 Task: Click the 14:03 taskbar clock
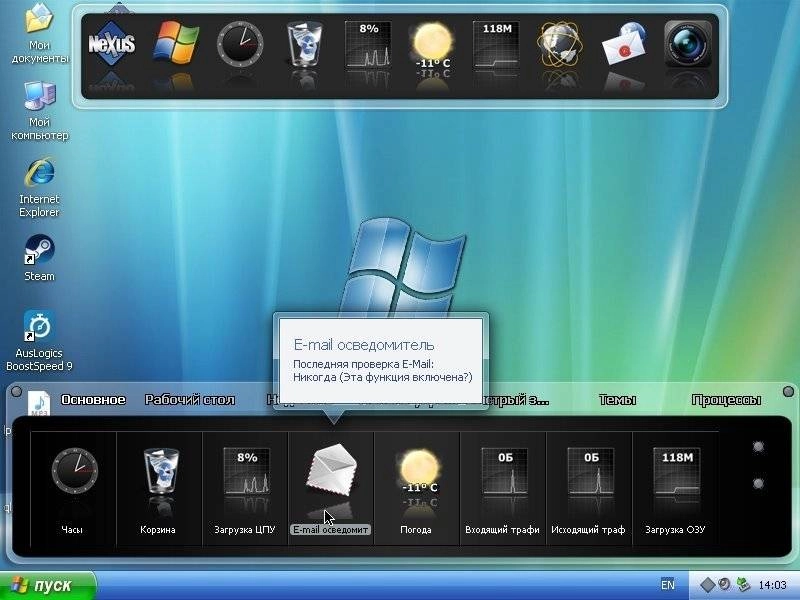(x=772, y=585)
